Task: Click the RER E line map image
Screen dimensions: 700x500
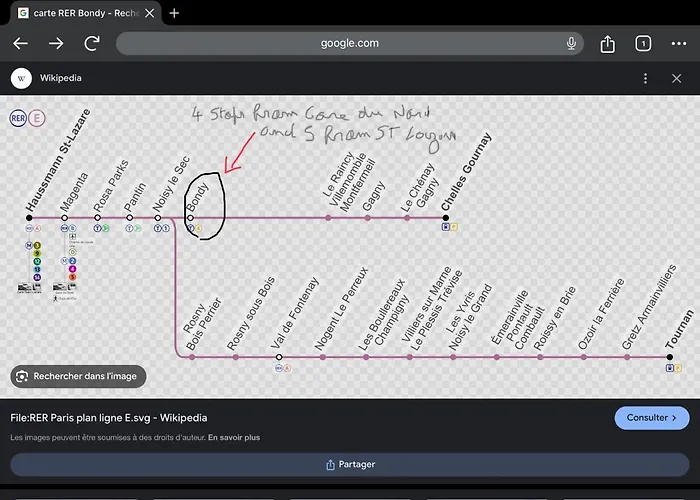Action: click(x=350, y=246)
